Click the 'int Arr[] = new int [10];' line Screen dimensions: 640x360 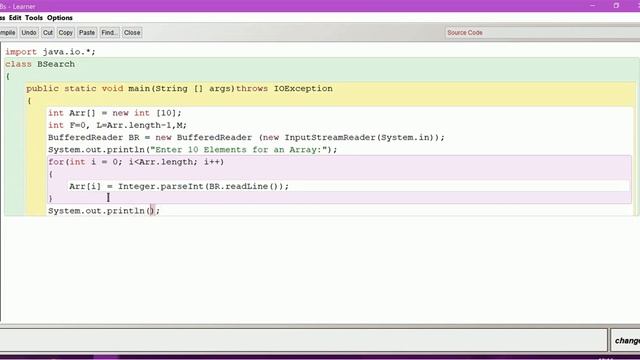[115, 113]
